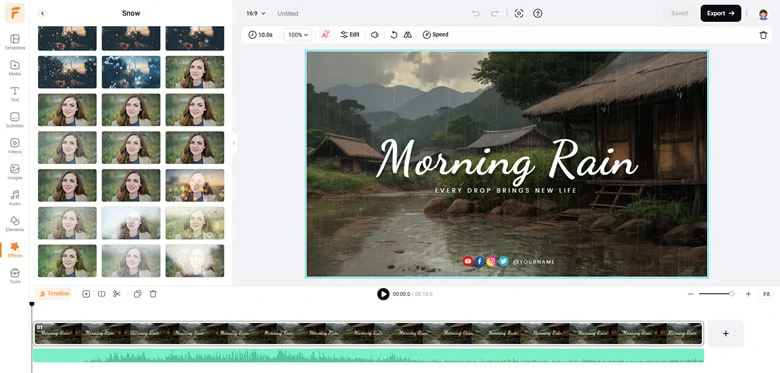Viewport: 780px width, 373px height.
Task: Select the Facebook icon on canvas
Action: click(x=480, y=261)
